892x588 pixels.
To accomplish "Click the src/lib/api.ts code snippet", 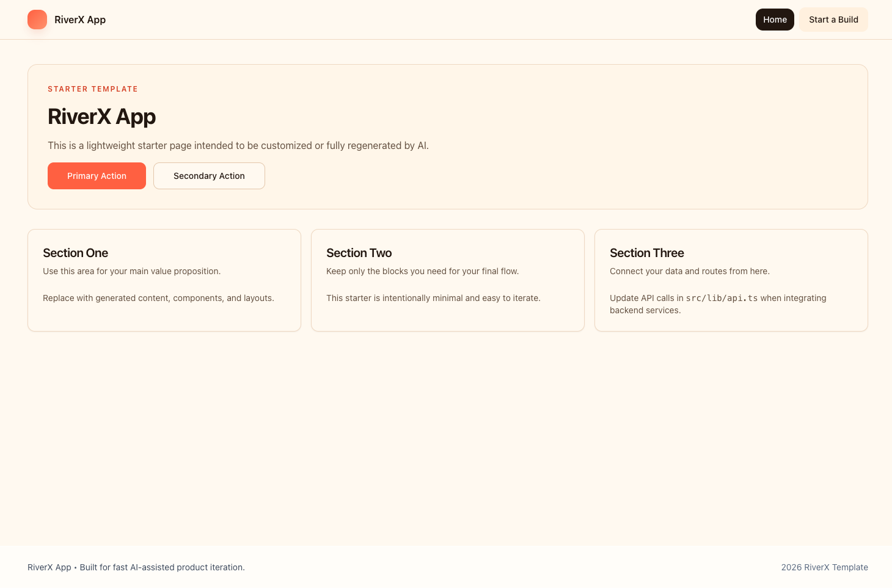I will point(722,298).
